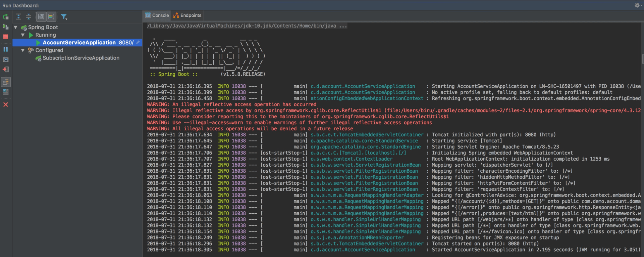Click the Rerun application icon
Screen dimensions: 644x257
pyautogui.click(x=6, y=17)
